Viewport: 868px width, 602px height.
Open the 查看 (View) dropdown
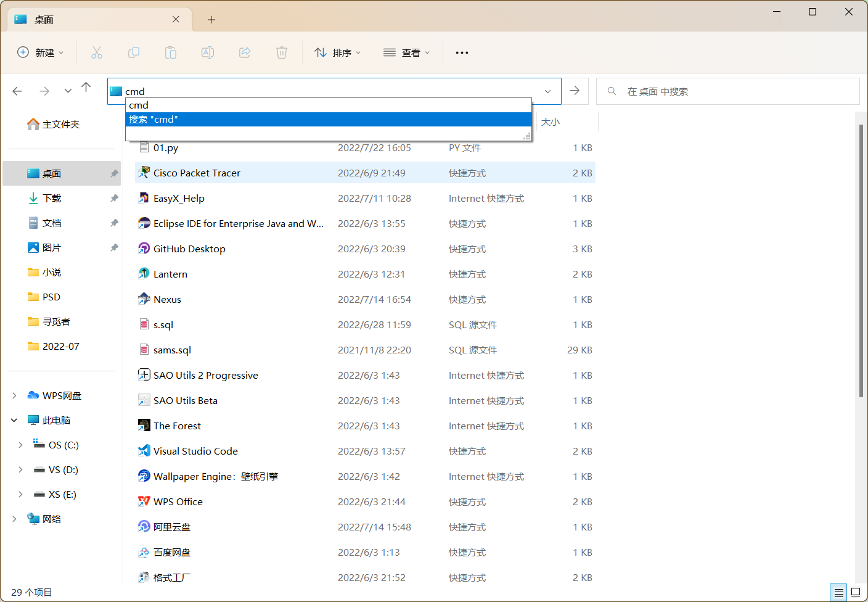pyautogui.click(x=407, y=52)
